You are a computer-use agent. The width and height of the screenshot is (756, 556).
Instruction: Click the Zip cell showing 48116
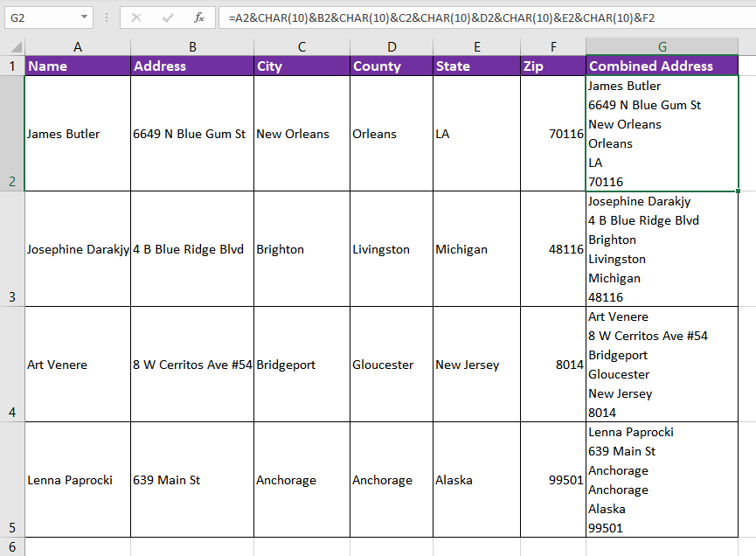point(552,249)
